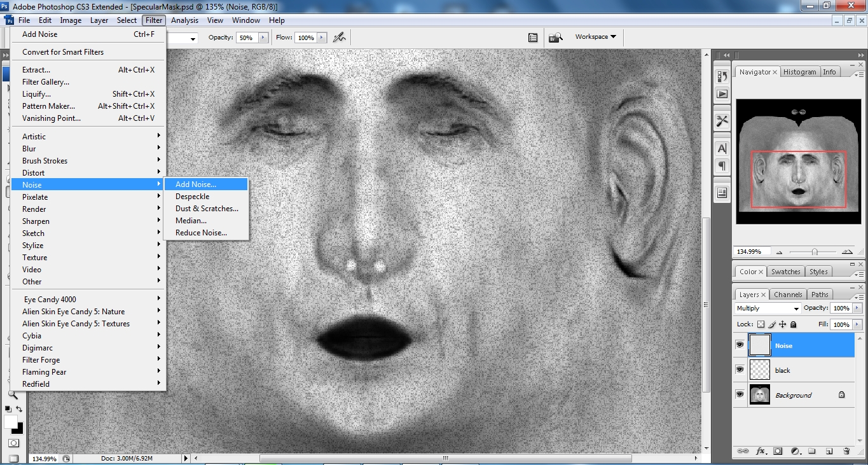Screen dimensions: 868x465
Task: Add a layer mask
Action: pos(777,451)
